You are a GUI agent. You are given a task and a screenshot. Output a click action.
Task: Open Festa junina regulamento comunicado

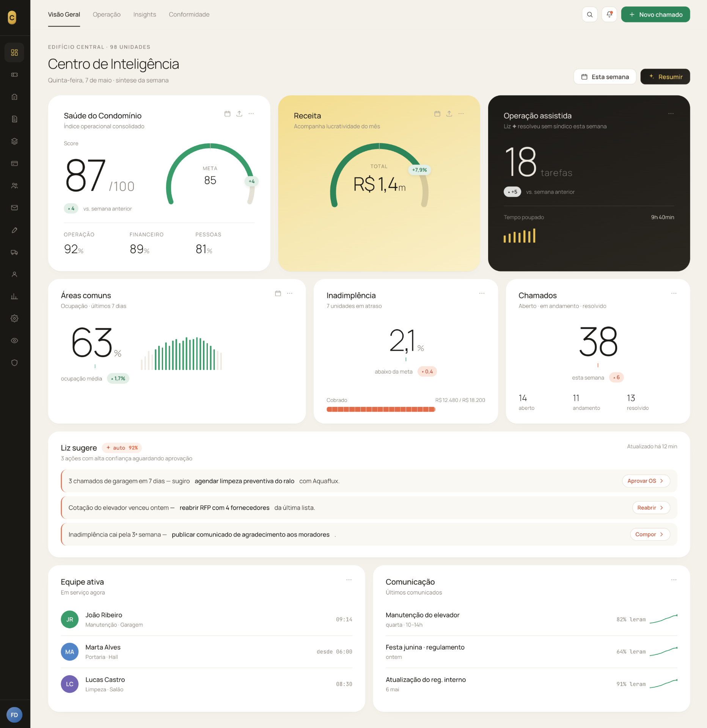click(x=531, y=652)
